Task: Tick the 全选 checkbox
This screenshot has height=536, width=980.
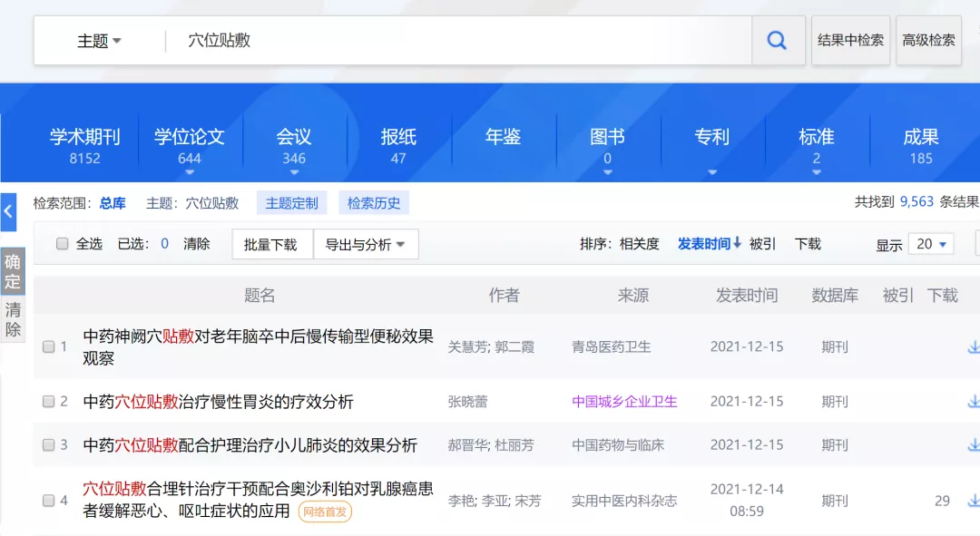Action: pyautogui.click(x=62, y=244)
